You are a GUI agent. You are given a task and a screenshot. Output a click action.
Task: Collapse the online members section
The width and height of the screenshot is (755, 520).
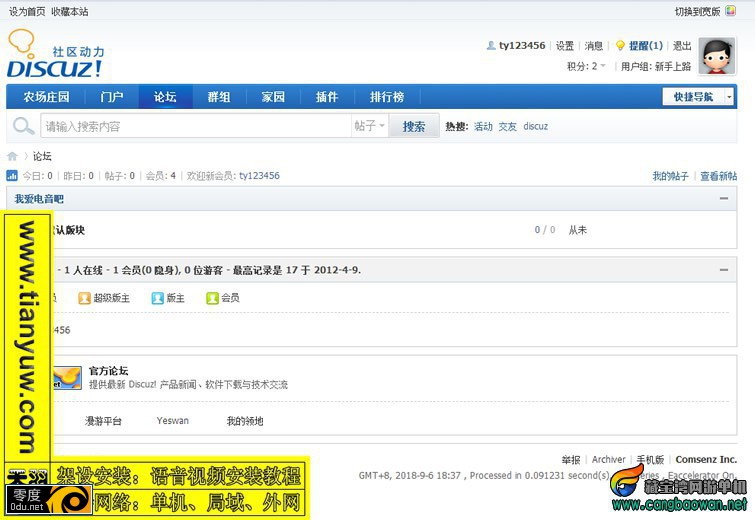724,270
